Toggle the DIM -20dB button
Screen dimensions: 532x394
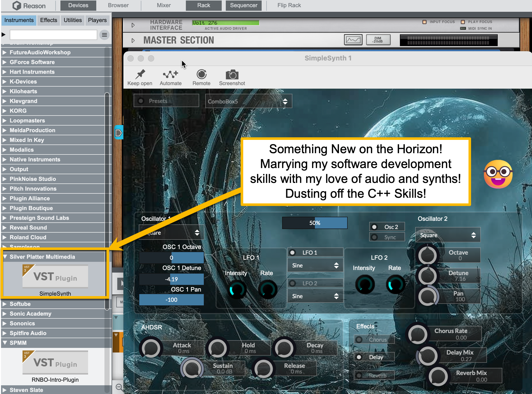click(x=378, y=40)
